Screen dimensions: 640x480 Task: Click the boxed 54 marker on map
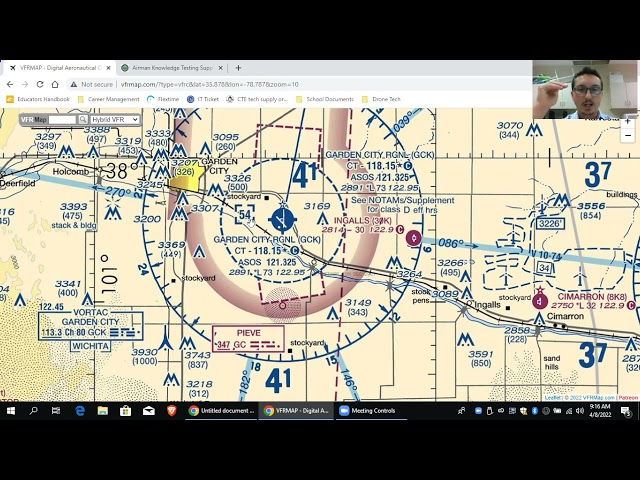pos(244,215)
